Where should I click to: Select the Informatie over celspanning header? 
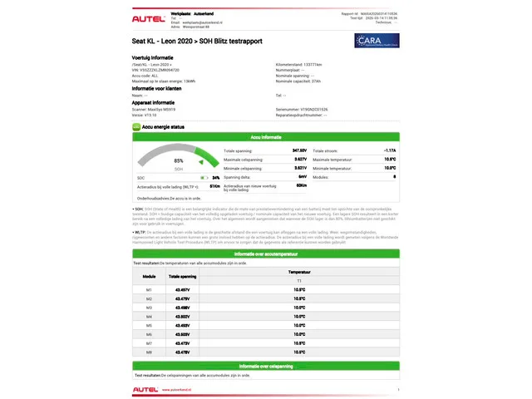click(266, 365)
